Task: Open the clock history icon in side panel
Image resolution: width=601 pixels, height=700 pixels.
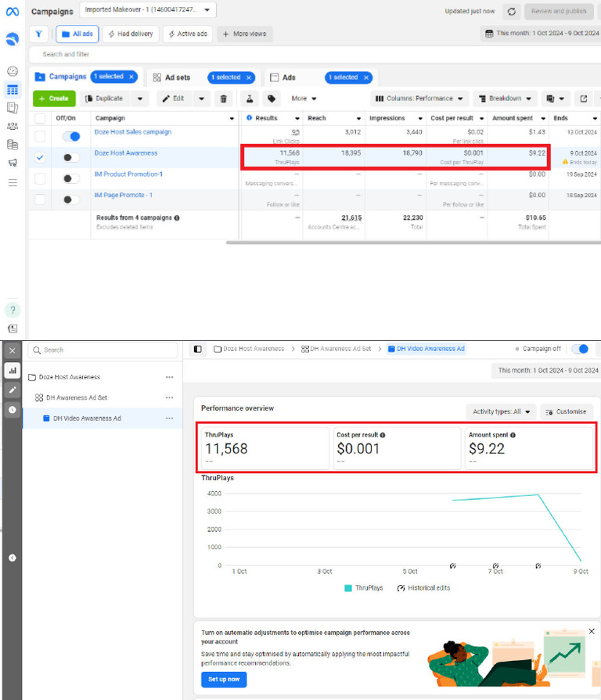Action: click(x=13, y=409)
